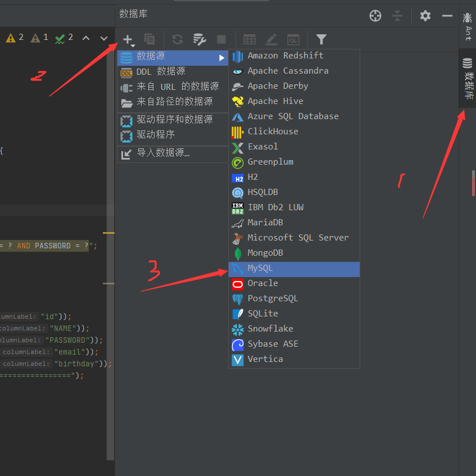Screen dimensions: 476x476
Task: Hide the database panel with minus icon
Action: 447,16
